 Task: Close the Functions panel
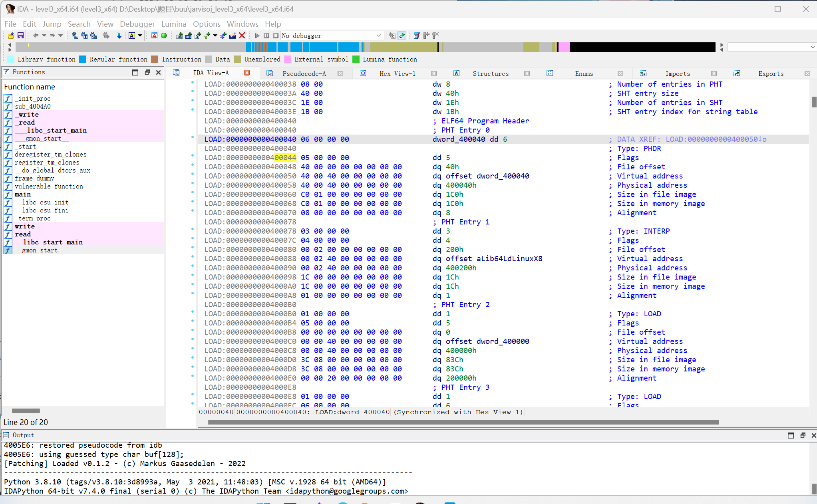[159, 72]
